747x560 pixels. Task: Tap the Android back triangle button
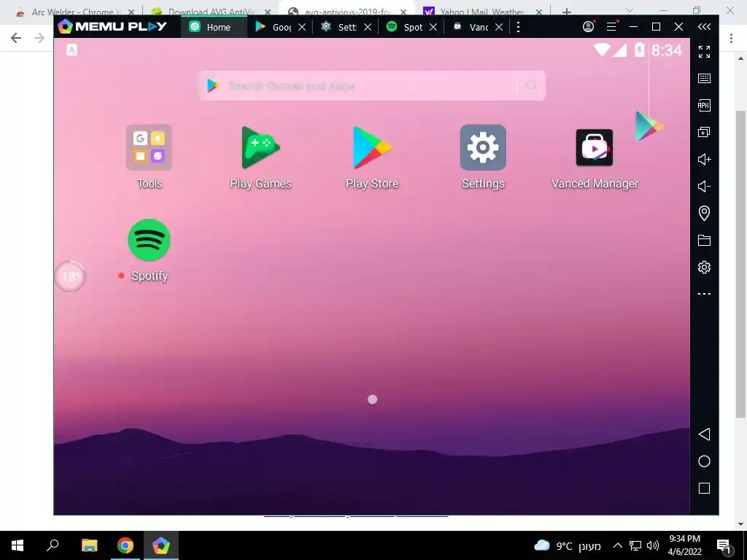click(x=704, y=435)
